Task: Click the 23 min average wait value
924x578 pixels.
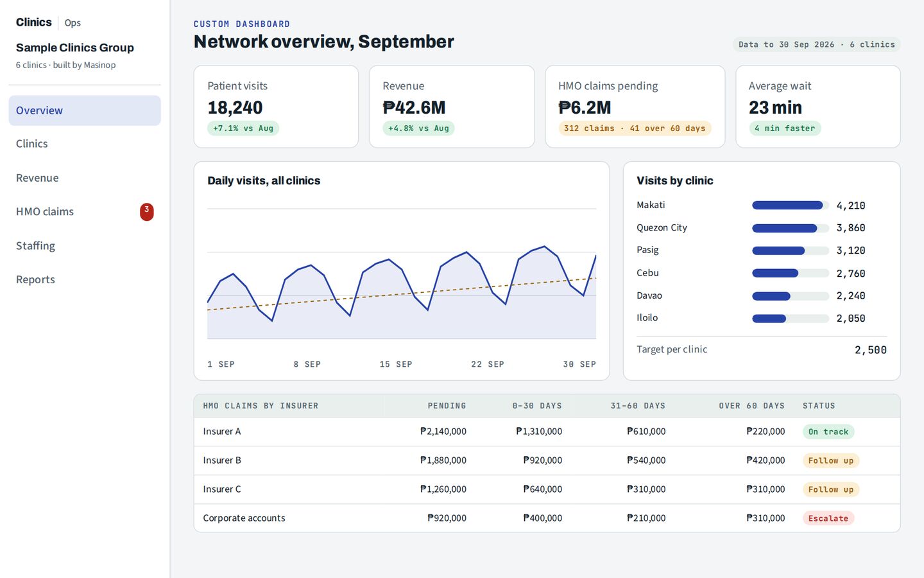Action: click(x=775, y=107)
